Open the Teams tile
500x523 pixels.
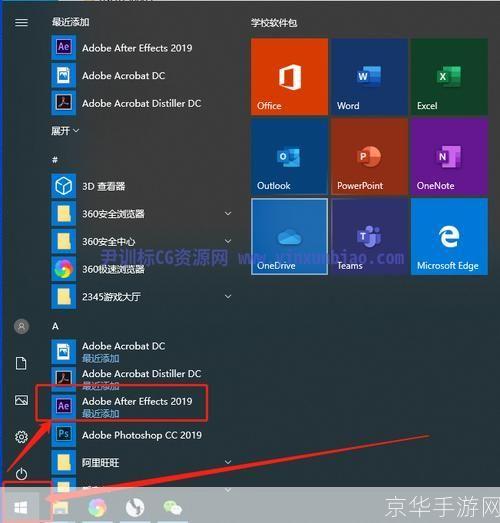[369, 236]
